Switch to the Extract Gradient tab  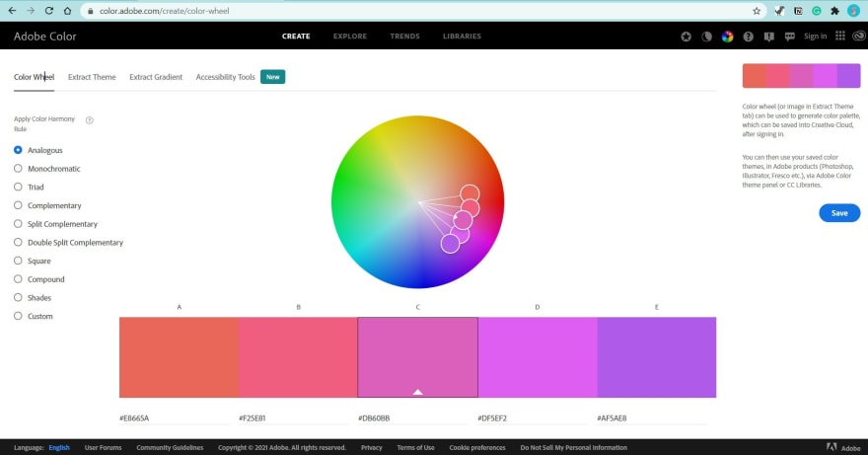[x=156, y=77]
